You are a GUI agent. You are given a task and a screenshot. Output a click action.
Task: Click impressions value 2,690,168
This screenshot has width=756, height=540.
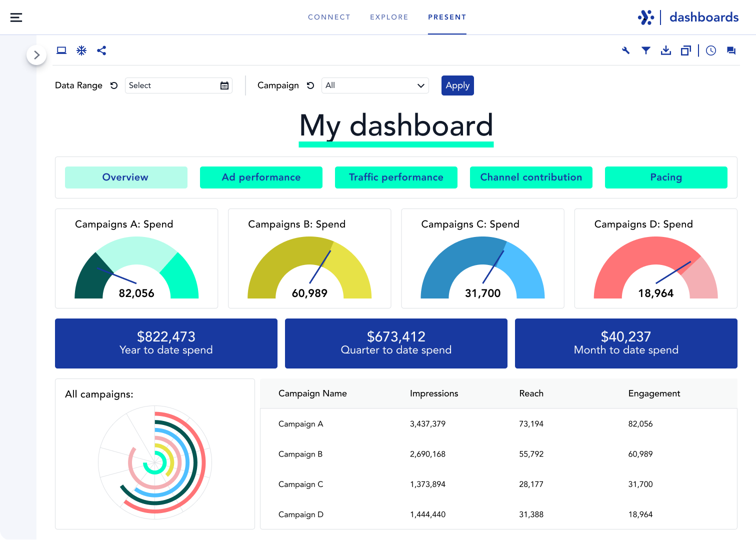(427, 454)
